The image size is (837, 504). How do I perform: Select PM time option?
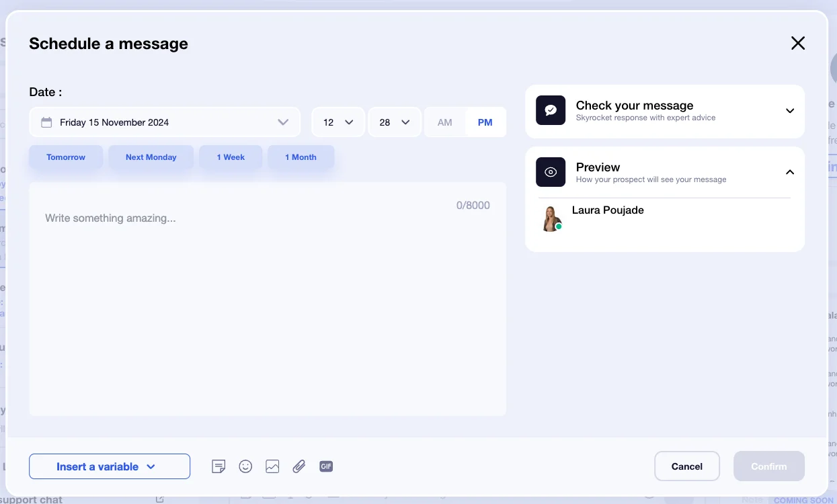click(485, 122)
